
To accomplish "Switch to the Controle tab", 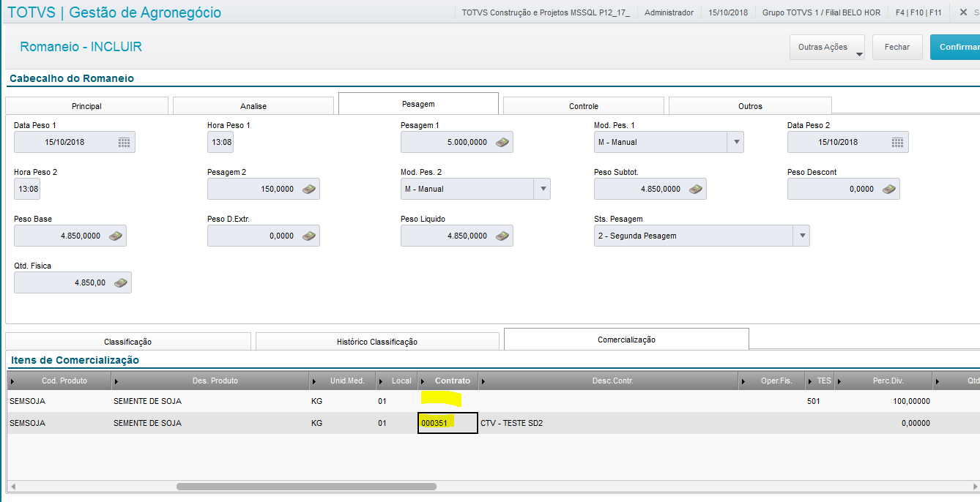I will [x=584, y=106].
